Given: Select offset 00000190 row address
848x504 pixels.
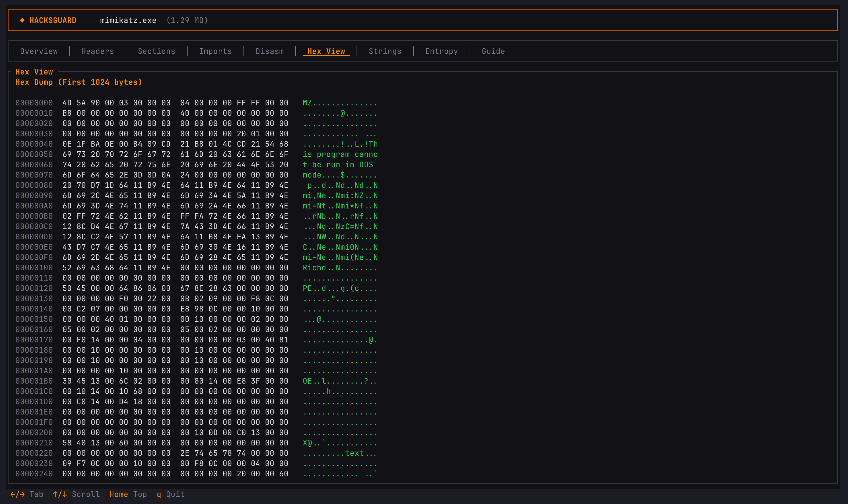Looking at the screenshot, I should [34, 360].
